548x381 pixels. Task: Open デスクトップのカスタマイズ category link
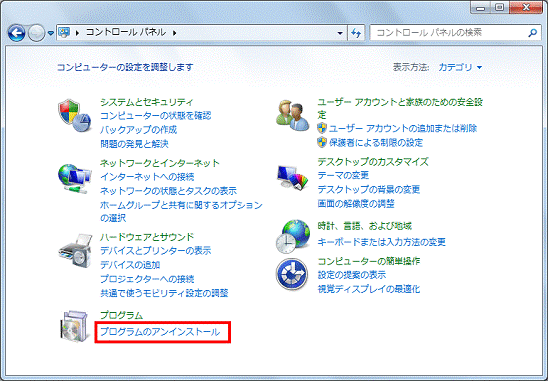click(373, 162)
